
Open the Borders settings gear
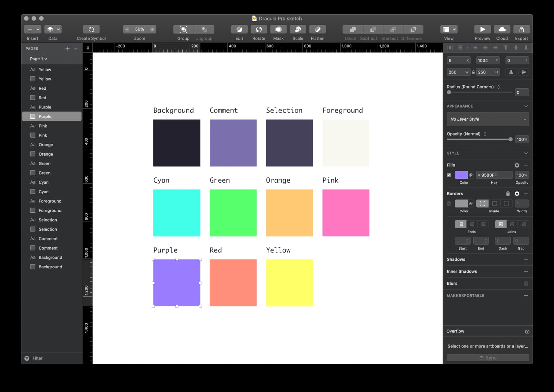[517, 194]
